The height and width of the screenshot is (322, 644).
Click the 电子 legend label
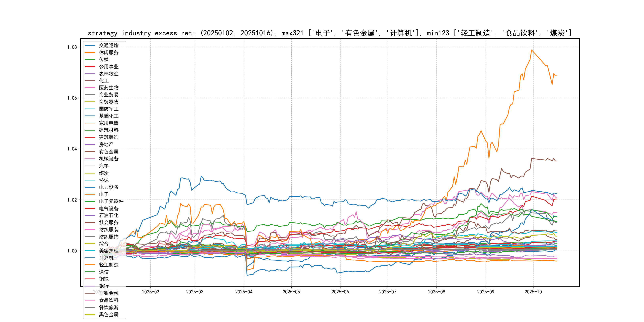[x=104, y=194]
